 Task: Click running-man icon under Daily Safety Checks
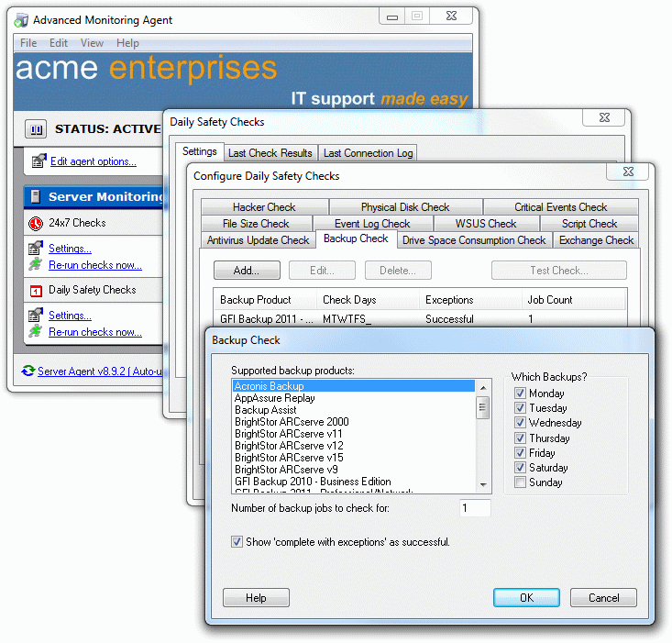pyautogui.click(x=36, y=331)
